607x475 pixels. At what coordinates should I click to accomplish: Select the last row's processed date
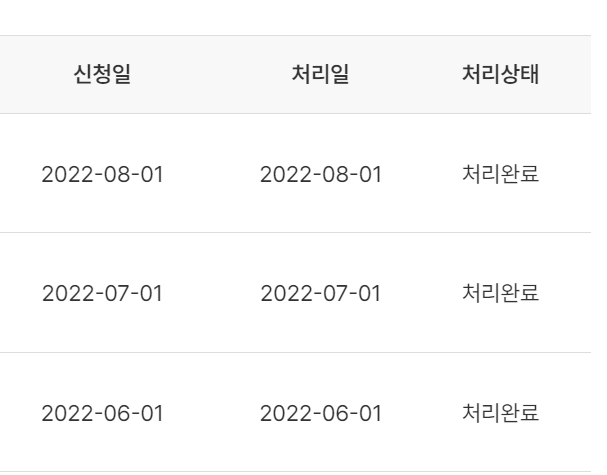321,413
